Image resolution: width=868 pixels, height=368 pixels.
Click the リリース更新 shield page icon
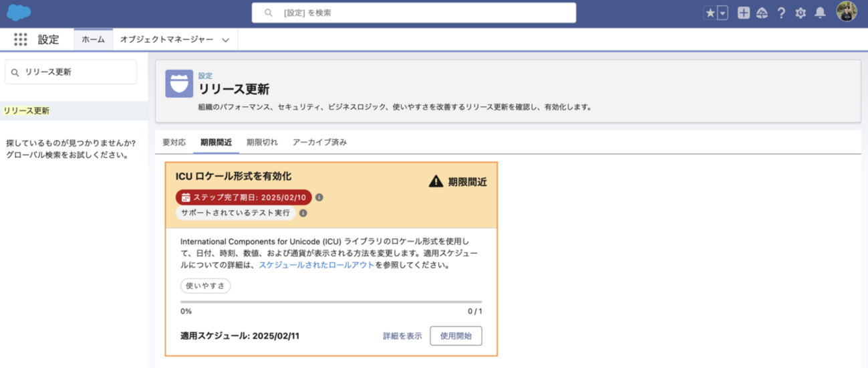coord(178,84)
